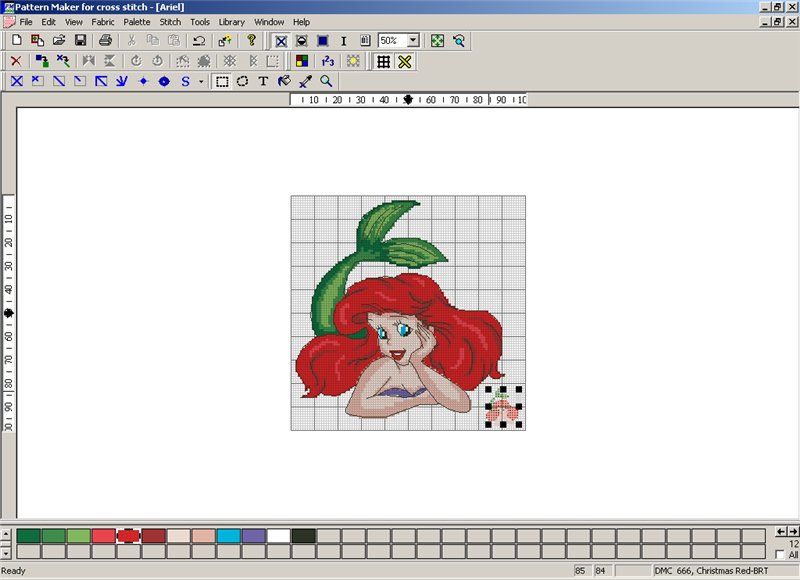Viewport: 800px width, 580px height.
Task: Click the red X delete icon
Action: (x=16, y=61)
